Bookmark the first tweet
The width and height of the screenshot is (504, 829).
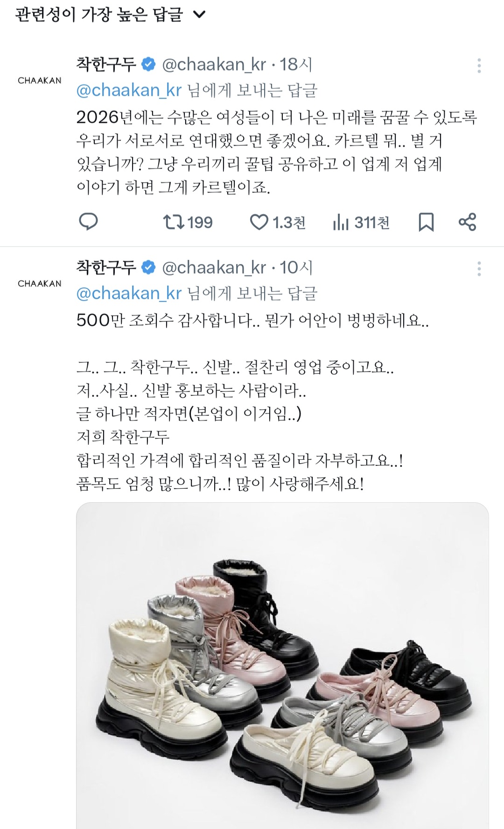coord(426,222)
